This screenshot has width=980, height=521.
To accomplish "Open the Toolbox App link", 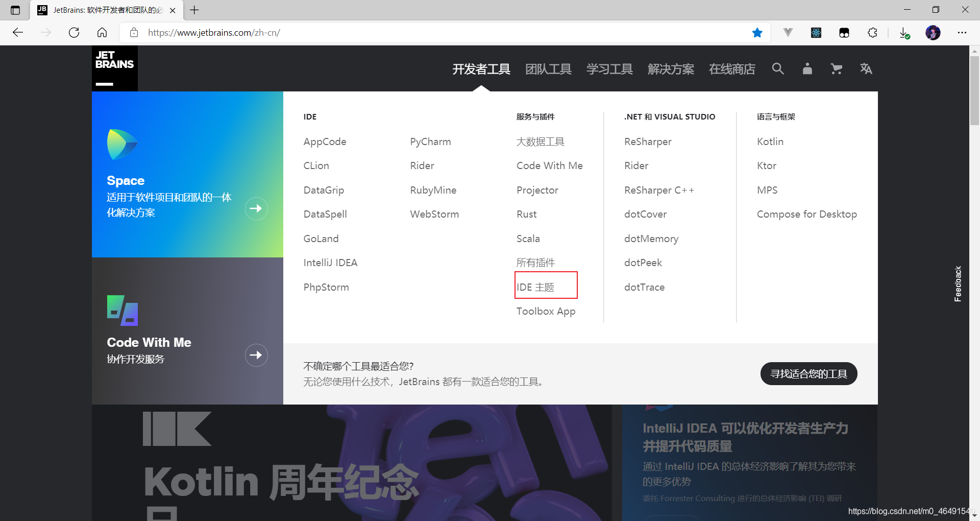I will (546, 311).
